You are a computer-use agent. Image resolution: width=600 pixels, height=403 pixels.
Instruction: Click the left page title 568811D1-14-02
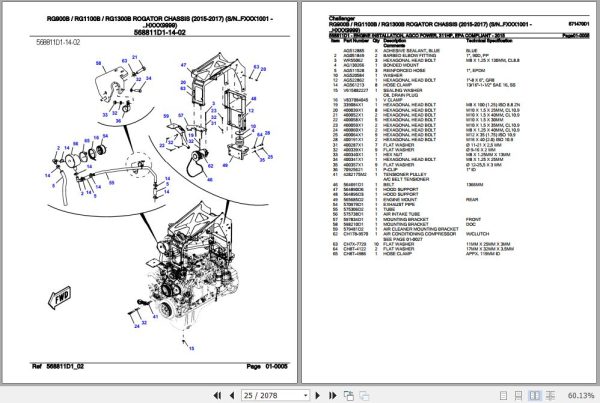click(160, 33)
